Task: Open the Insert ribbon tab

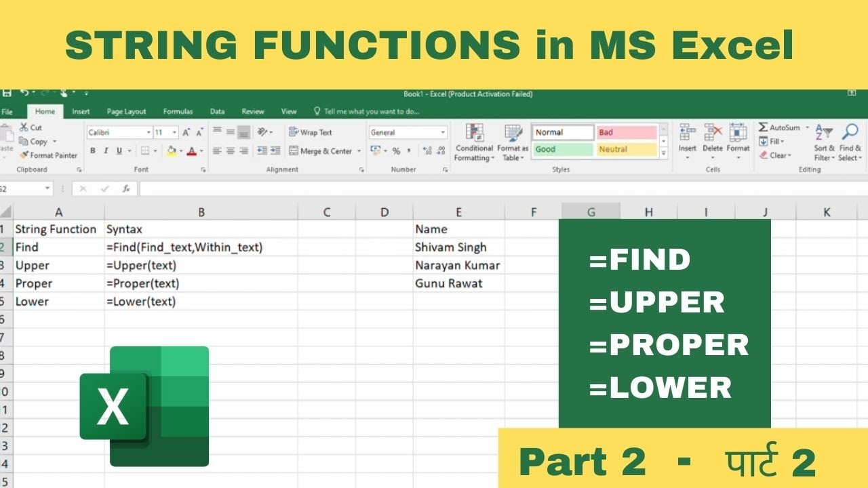Action: 81,112
